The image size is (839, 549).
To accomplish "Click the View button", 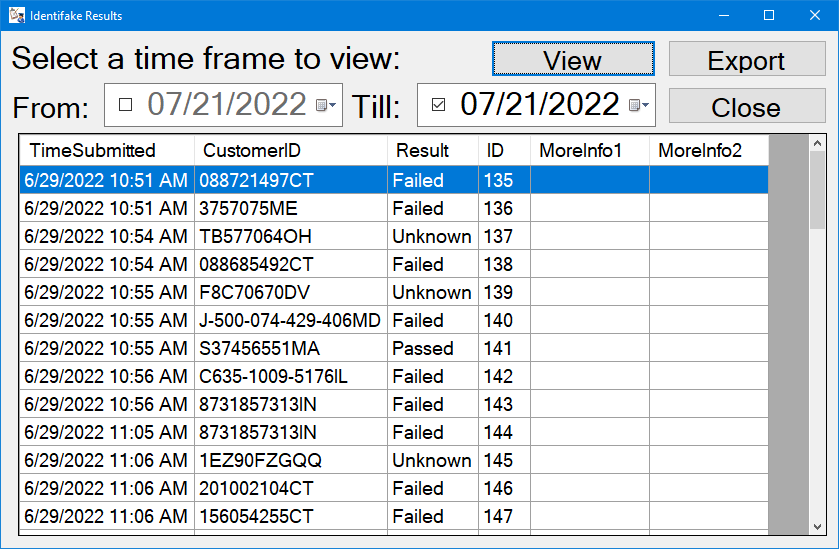I will (x=573, y=59).
